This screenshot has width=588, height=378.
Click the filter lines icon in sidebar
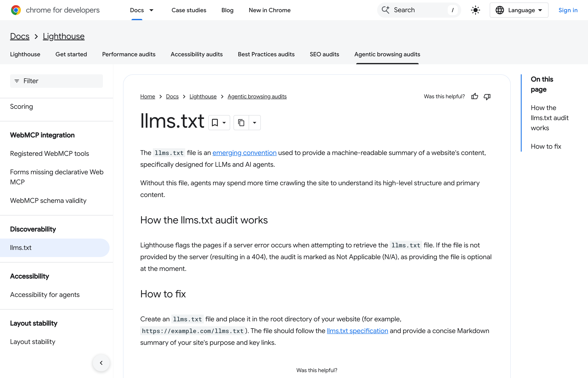coord(17,81)
